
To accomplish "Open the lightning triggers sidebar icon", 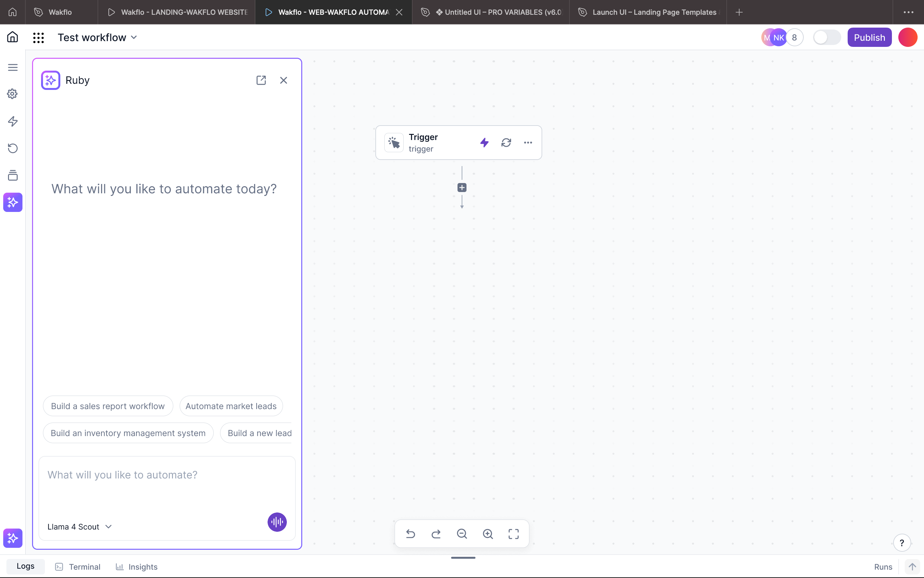I will coord(13,121).
